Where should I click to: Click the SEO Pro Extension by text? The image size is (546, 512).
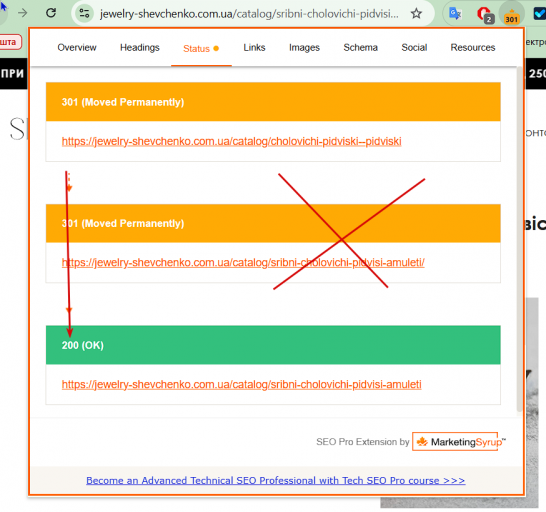click(362, 442)
